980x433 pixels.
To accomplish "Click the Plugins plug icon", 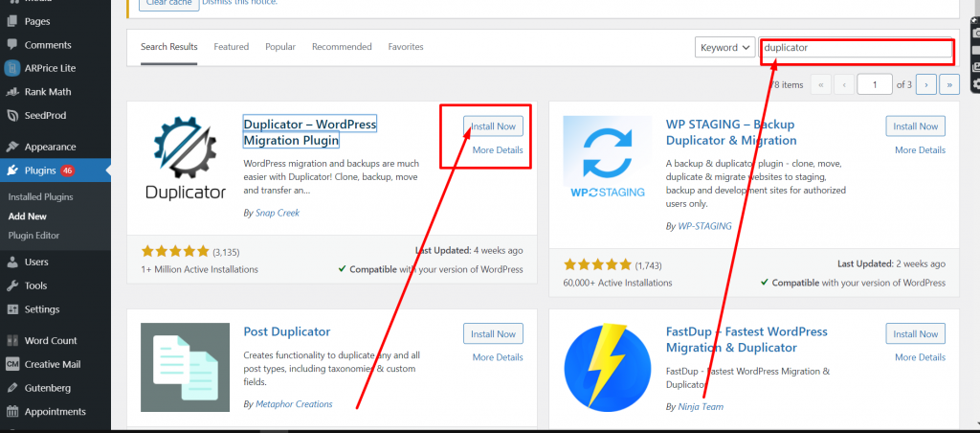I will click(x=11, y=171).
